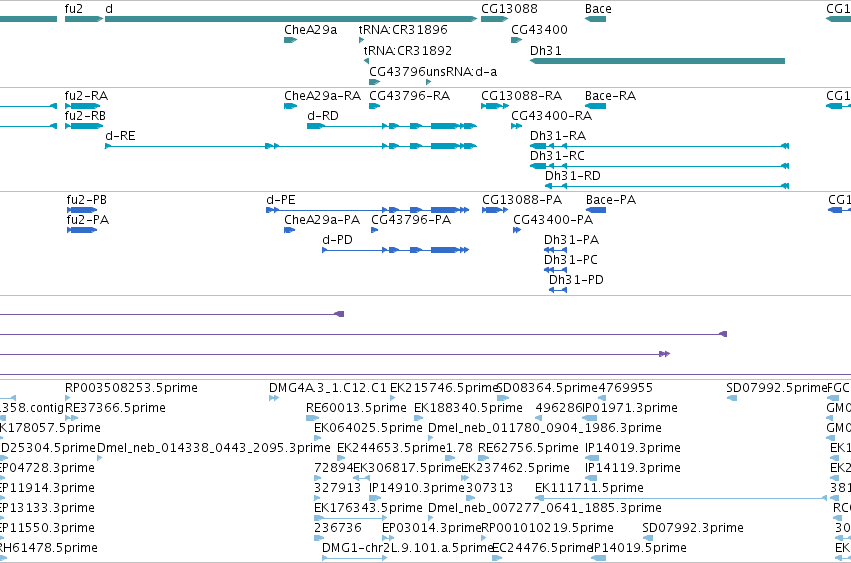The height and width of the screenshot is (563, 851).
Task: Select CheA29a-RA transcript label
Action: [322, 96]
